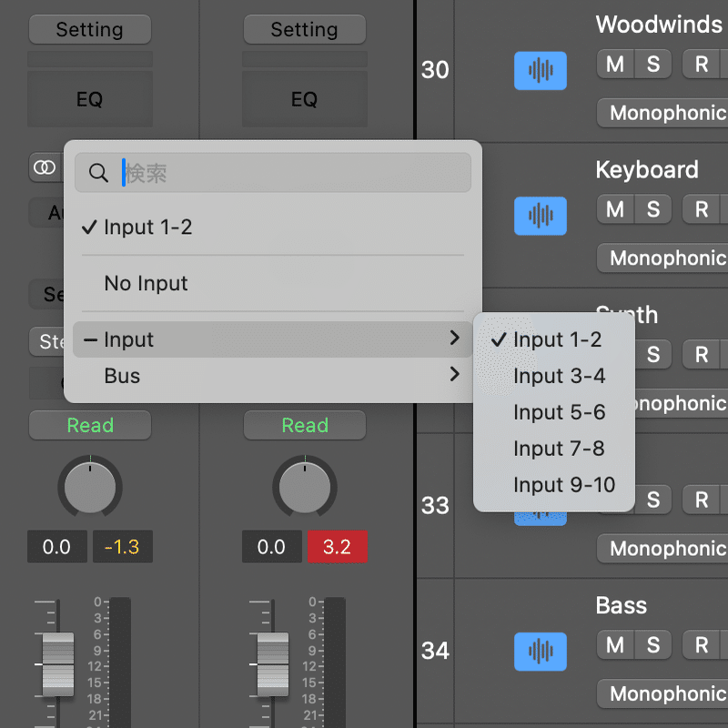
Task: Choose No Input option
Action: tap(147, 283)
